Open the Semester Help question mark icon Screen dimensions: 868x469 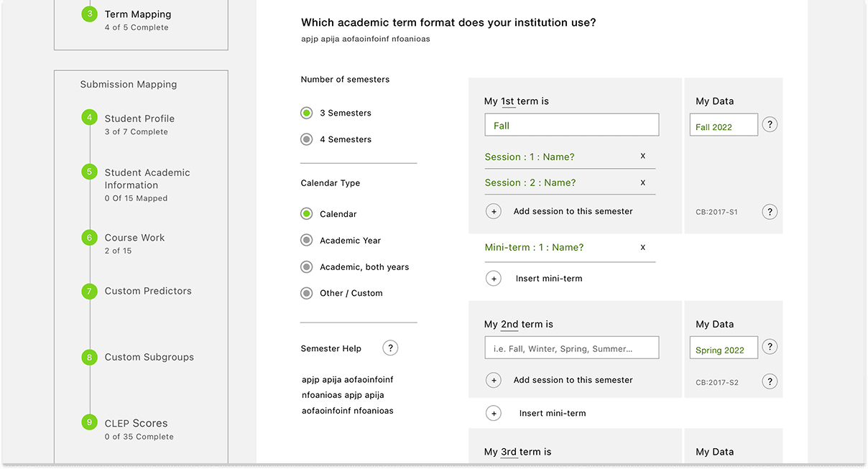coord(390,348)
